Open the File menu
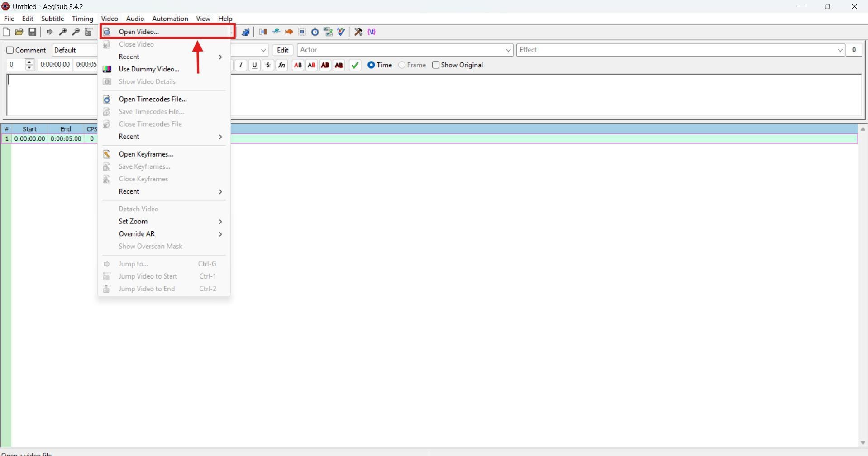 [9, 19]
